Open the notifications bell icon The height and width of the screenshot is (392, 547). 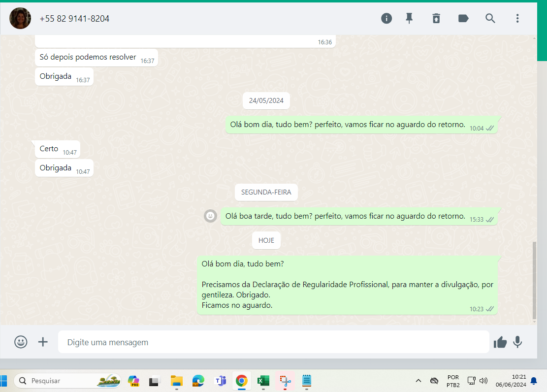534,381
